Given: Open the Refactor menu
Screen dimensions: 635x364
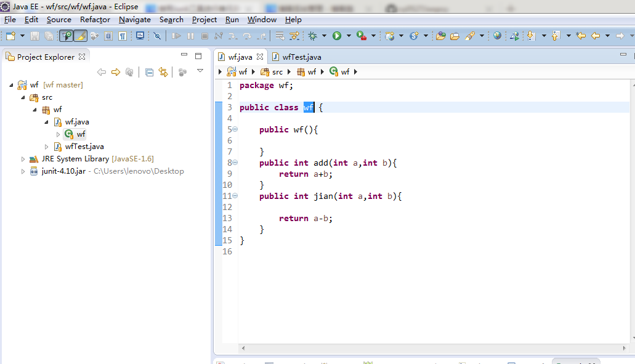Looking at the screenshot, I should point(95,20).
